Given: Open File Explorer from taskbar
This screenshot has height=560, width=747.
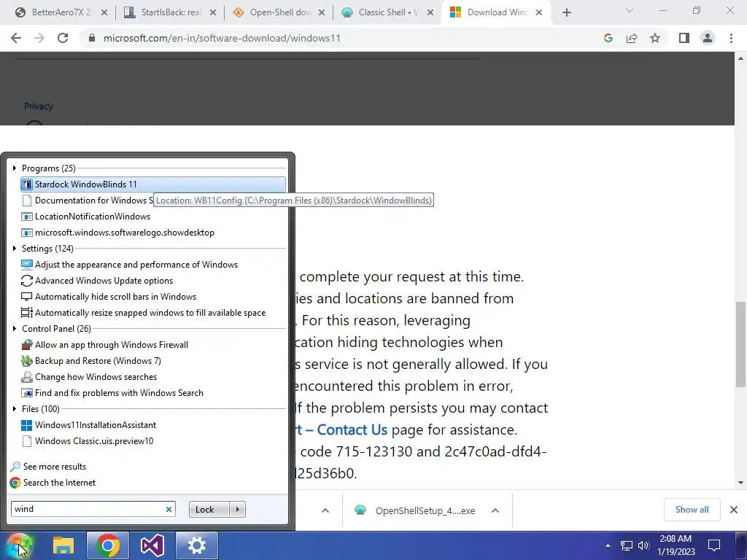Looking at the screenshot, I should 63,545.
